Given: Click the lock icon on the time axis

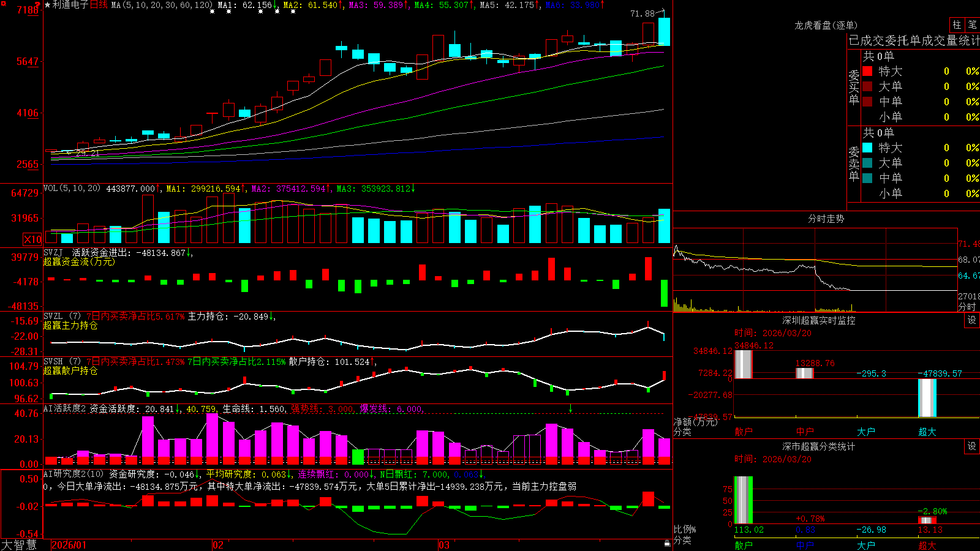Looking at the screenshot, I should click(668, 544).
